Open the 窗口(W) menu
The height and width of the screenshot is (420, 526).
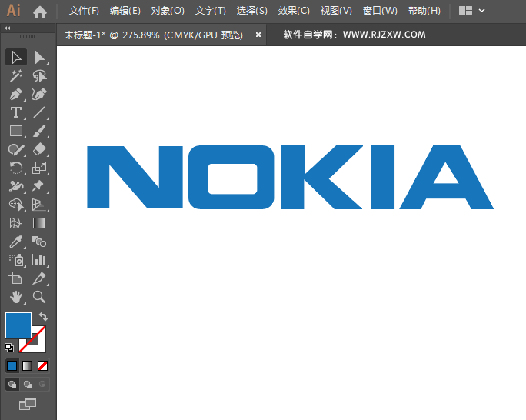click(380, 11)
